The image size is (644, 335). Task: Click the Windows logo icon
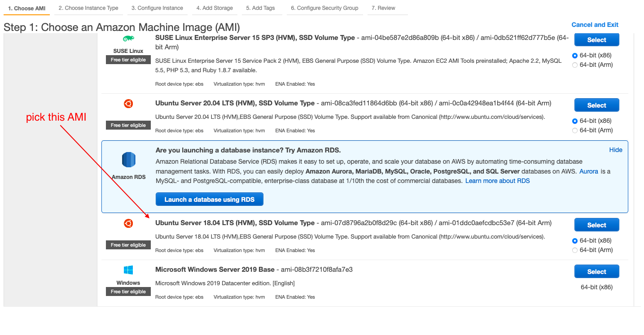coord(128,270)
